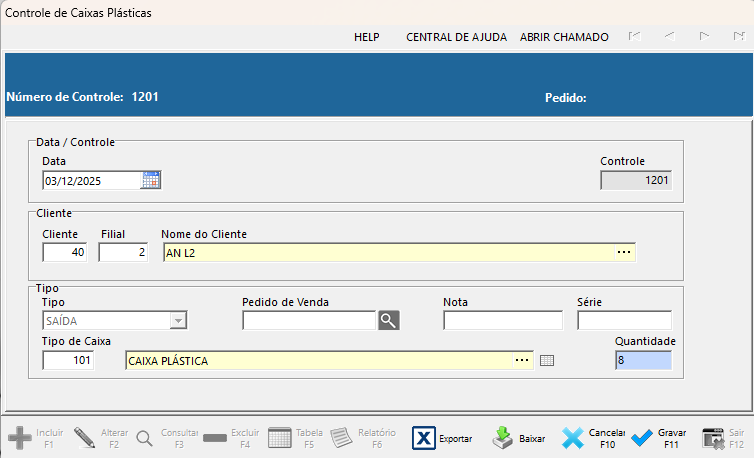Open CENTRAL DE AJUDA menu item
Screen dimensions: 754x458
click(x=456, y=37)
